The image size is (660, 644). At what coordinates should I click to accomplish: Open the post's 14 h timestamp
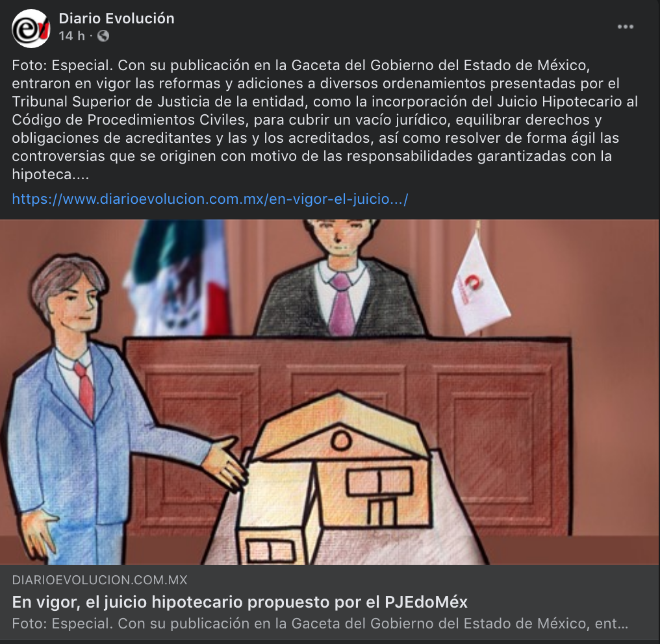[x=72, y=36]
